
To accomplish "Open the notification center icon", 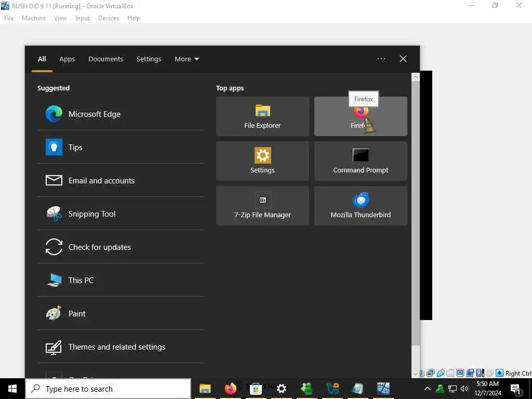I will 515,389.
